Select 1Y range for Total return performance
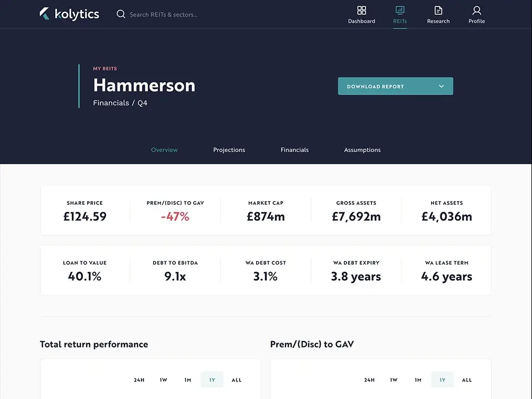 212,380
